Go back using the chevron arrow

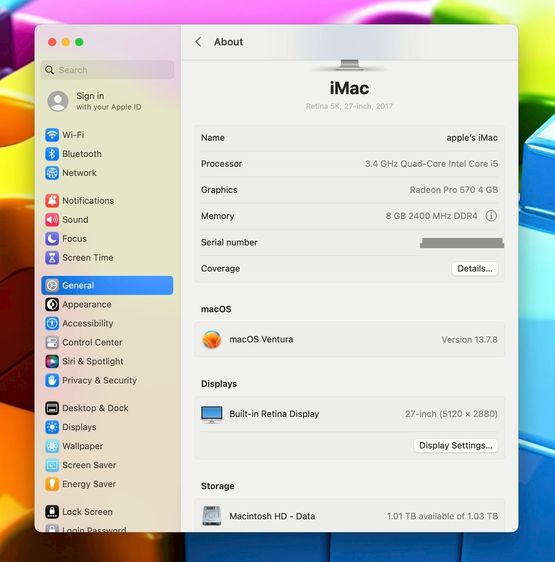coord(198,42)
